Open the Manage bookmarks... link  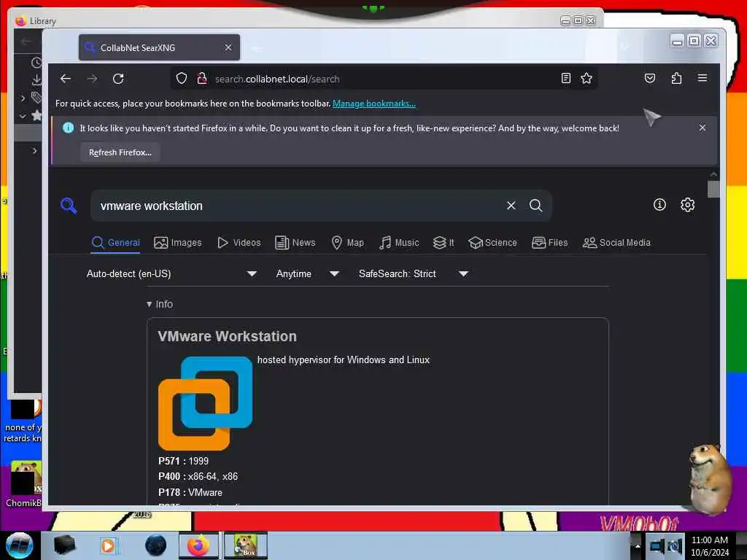point(374,104)
